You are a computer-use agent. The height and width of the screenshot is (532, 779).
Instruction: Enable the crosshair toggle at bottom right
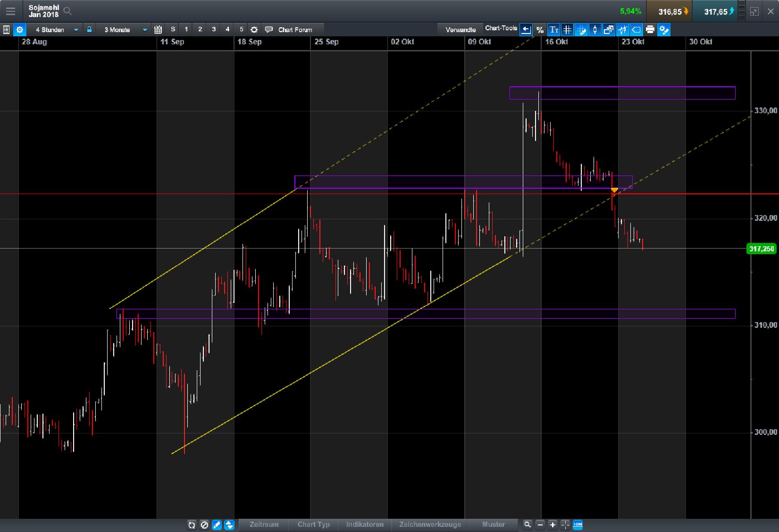coord(565,525)
